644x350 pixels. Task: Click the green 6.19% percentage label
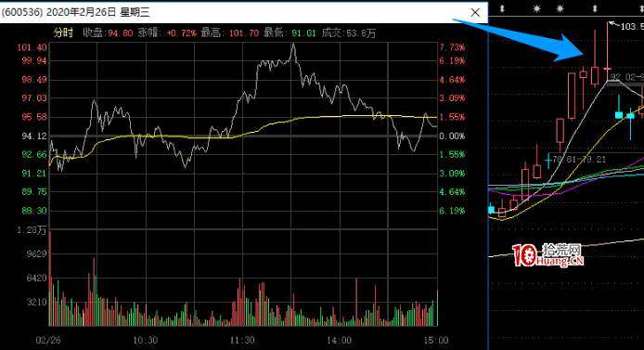coord(452,211)
